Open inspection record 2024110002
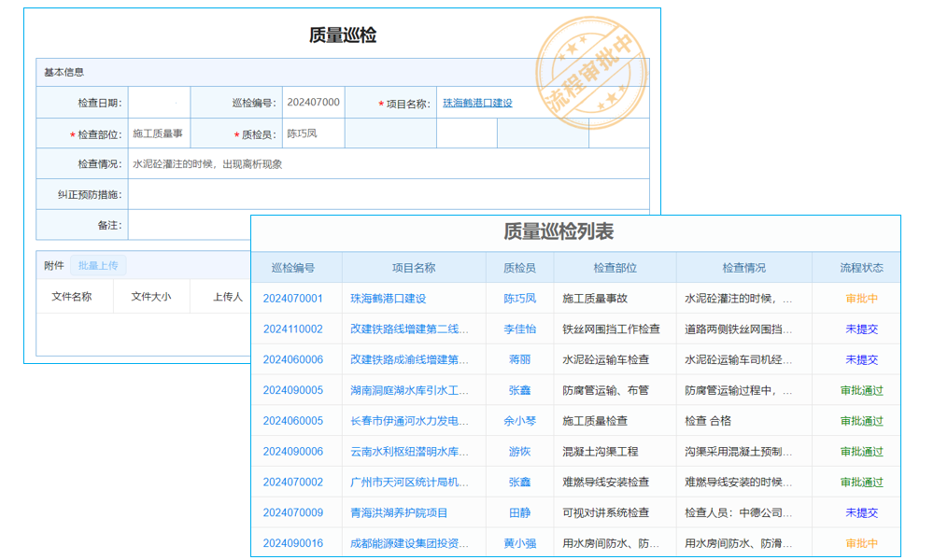The width and height of the screenshot is (934, 560). coord(292,329)
